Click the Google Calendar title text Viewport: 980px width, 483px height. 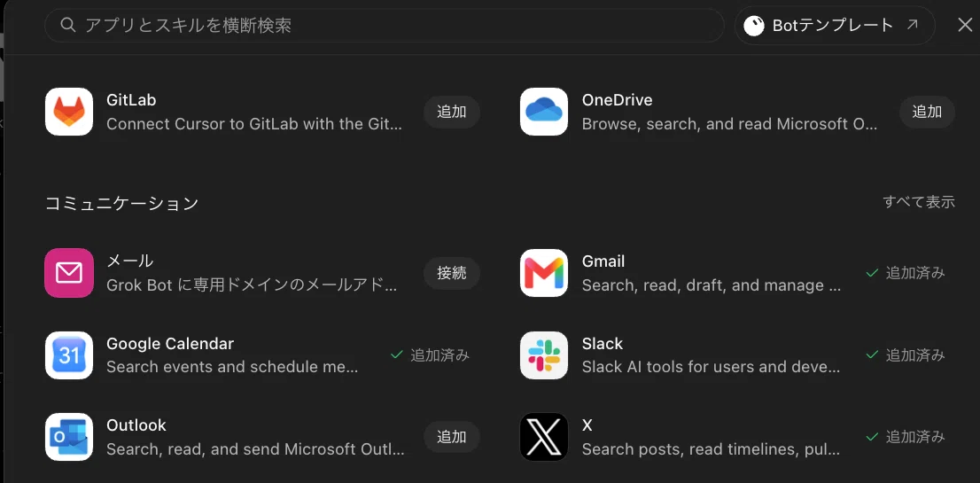point(170,344)
